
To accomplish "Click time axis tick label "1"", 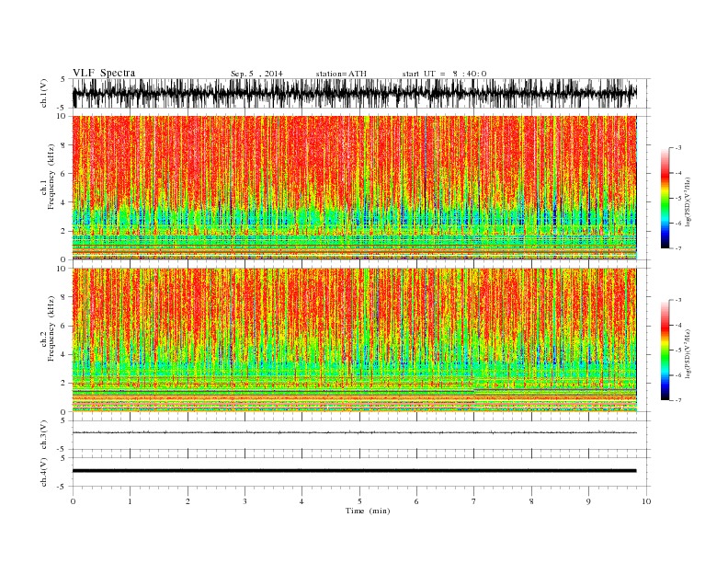I will [x=130, y=501].
